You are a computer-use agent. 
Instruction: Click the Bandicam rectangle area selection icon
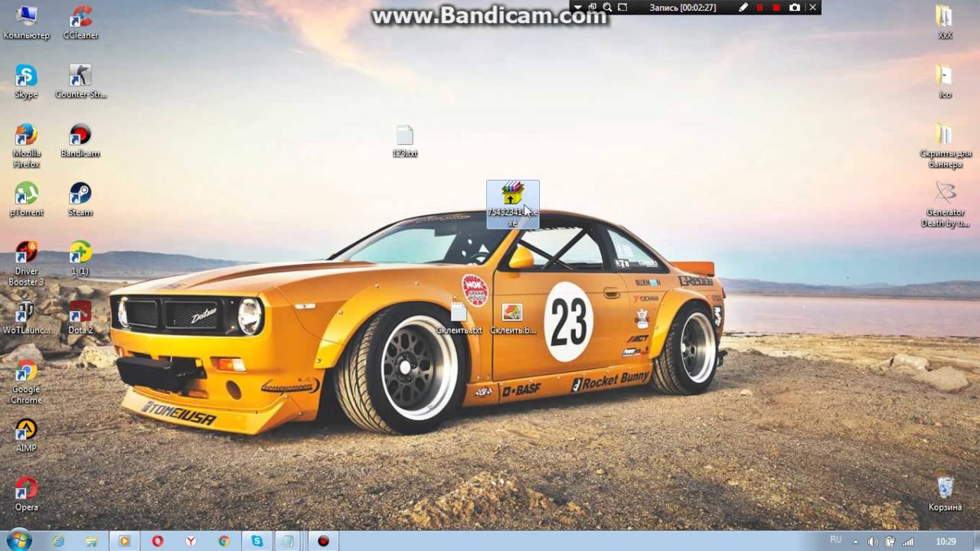point(622,8)
